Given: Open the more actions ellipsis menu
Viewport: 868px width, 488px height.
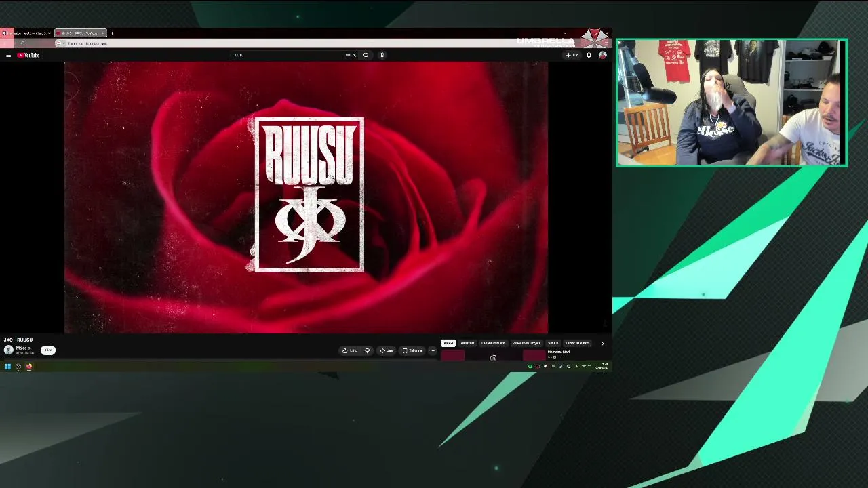Looking at the screenshot, I should click(432, 350).
